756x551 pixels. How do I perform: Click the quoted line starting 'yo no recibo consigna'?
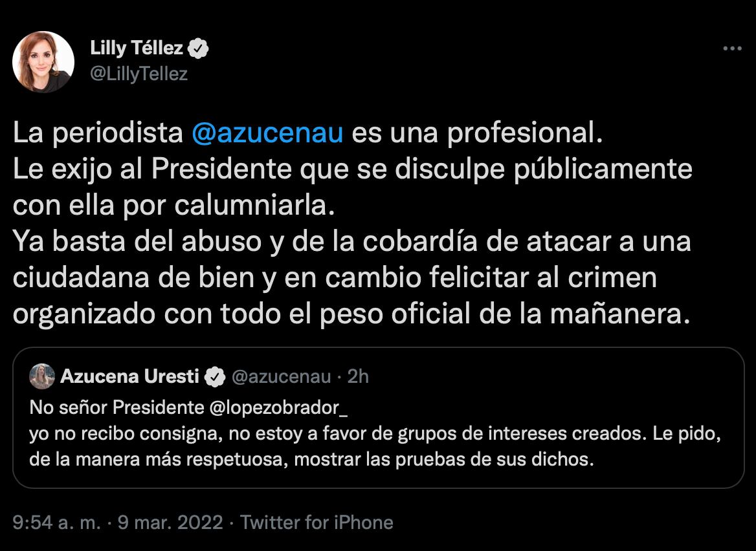point(375,435)
